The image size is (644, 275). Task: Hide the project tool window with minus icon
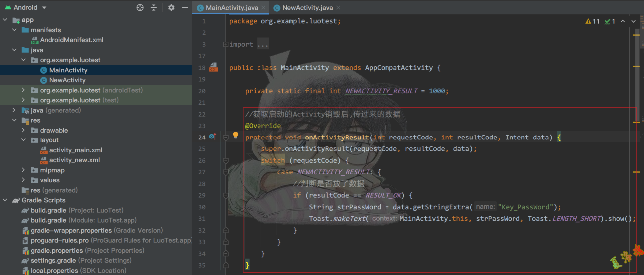pyautogui.click(x=185, y=8)
